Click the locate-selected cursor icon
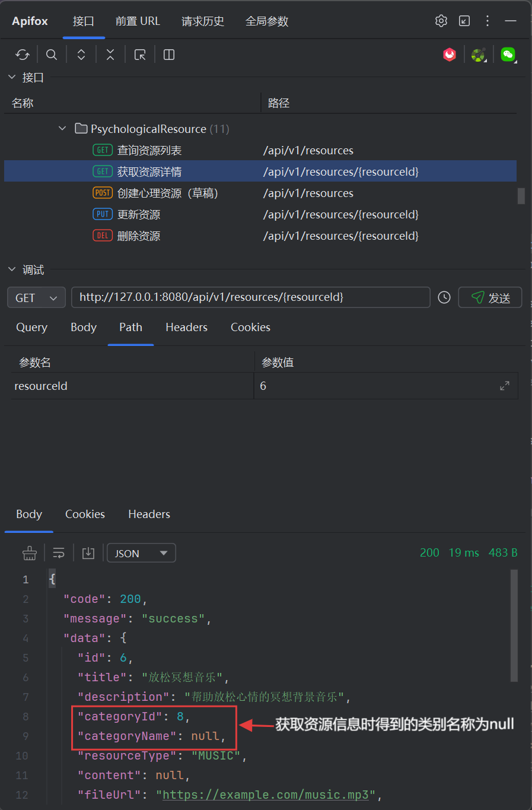Viewport: 532px width, 810px height. click(x=140, y=55)
